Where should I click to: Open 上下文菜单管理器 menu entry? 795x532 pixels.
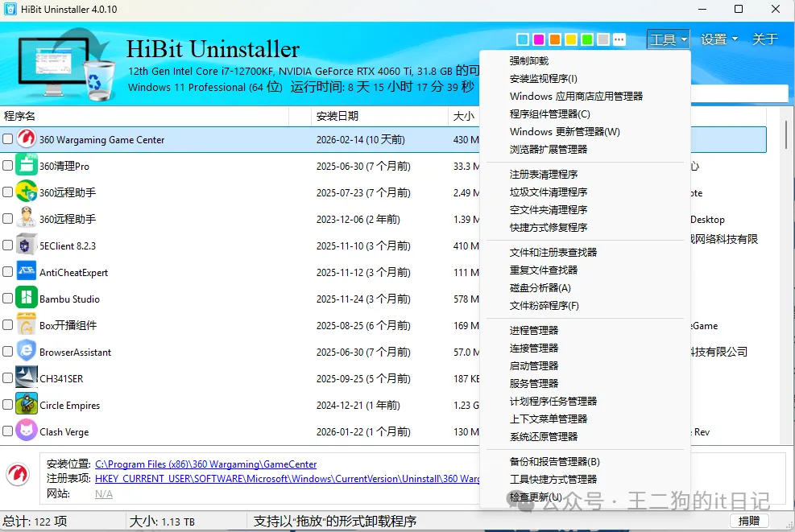tap(548, 419)
